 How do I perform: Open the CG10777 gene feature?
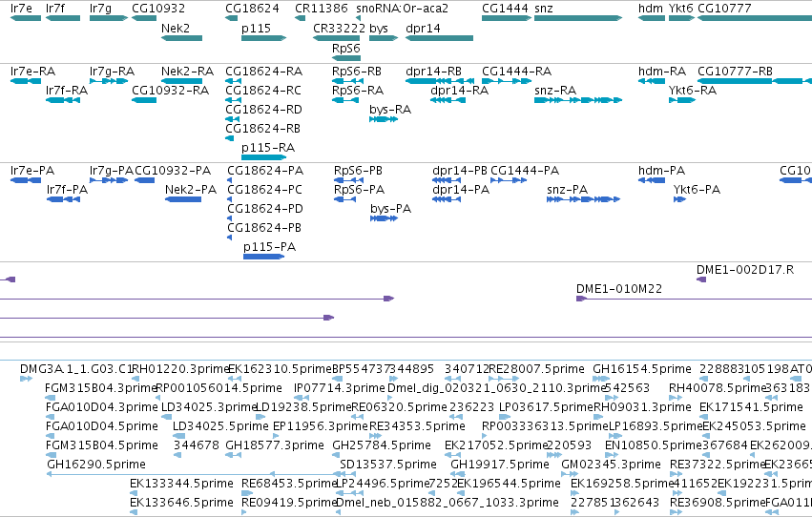point(755,18)
